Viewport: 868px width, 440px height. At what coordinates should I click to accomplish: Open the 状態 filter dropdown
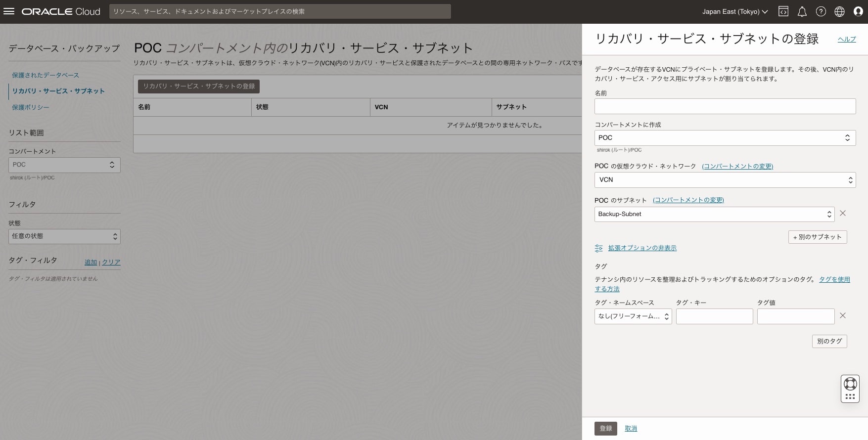64,236
